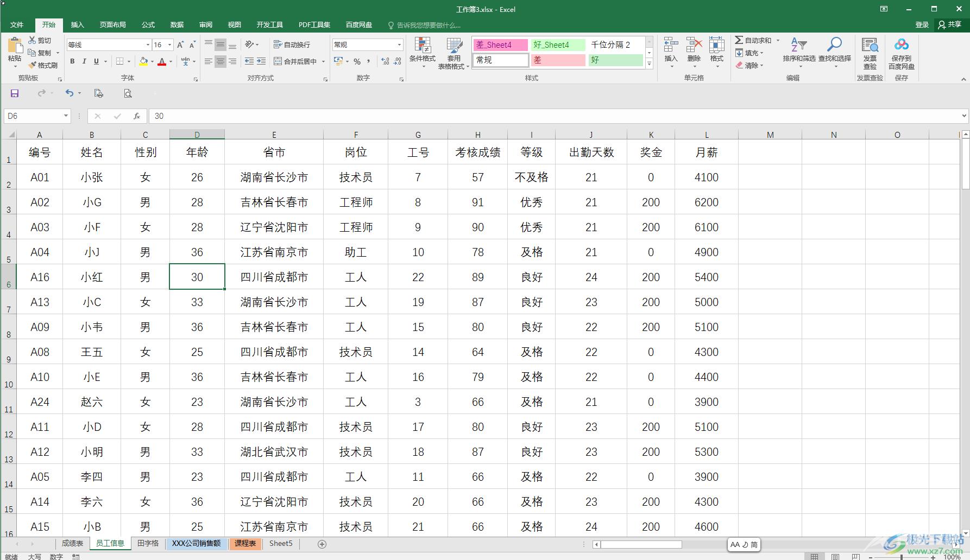The width and height of the screenshot is (970, 560).
Task: Open the 成绩表 sheet tab
Action: [72, 543]
